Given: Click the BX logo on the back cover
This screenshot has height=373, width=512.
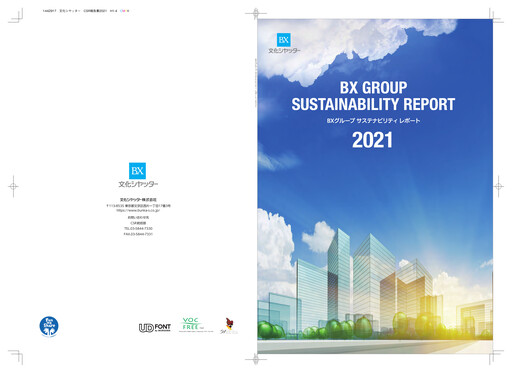Looking at the screenshot, I should [x=137, y=171].
